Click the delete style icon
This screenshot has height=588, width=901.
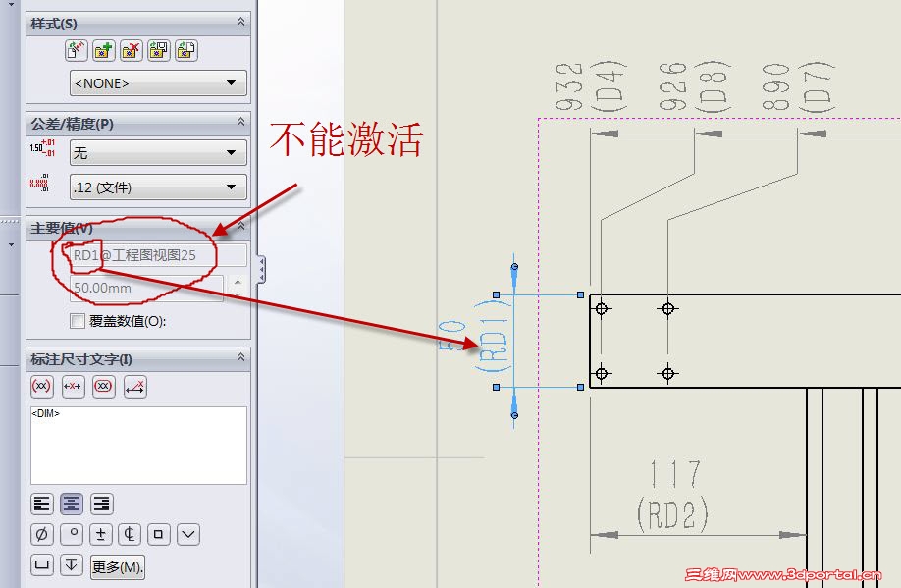coord(131,51)
